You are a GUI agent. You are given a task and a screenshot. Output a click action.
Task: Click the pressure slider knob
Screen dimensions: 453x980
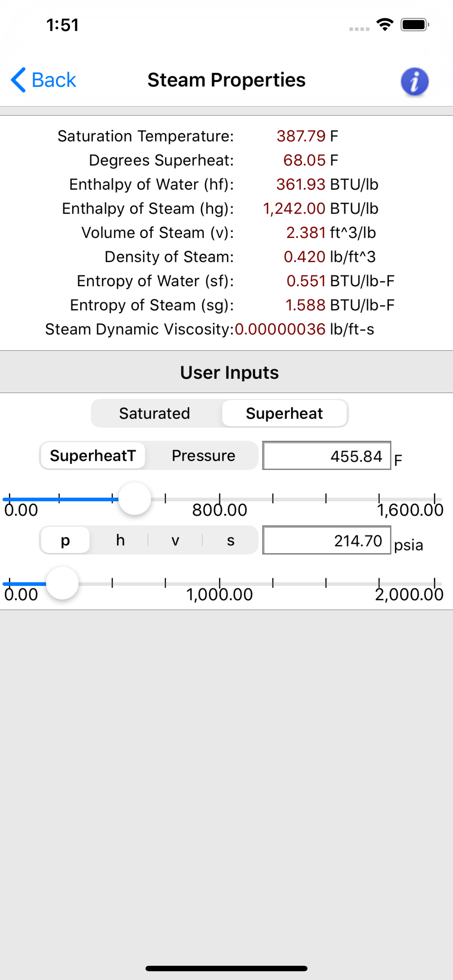(x=62, y=583)
